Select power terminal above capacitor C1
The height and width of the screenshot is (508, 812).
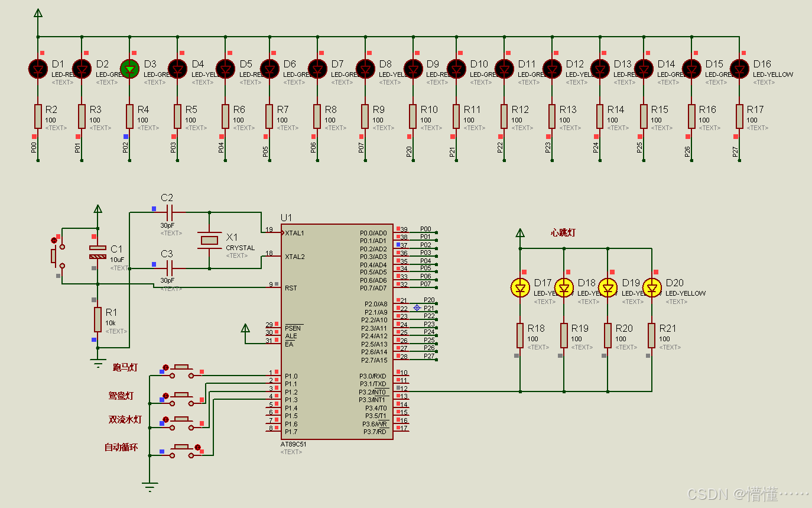click(98, 209)
